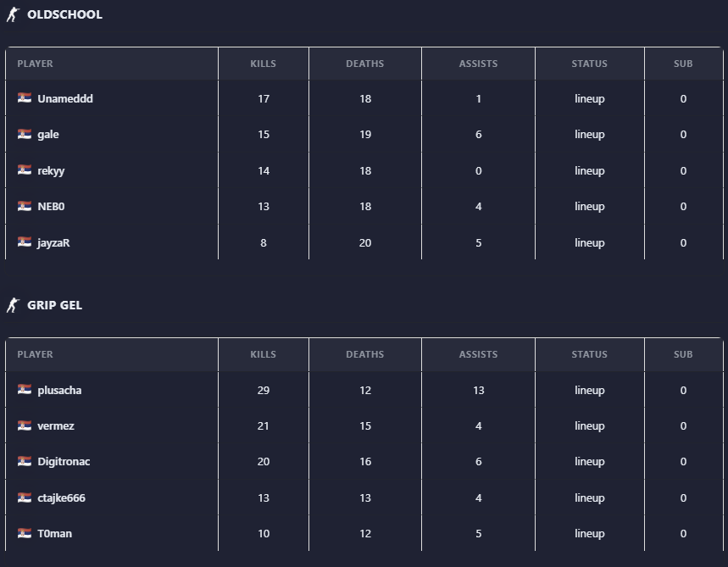The width and height of the screenshot is (728, 567).
Task: Select the flag icon next to jayzaR
Action: pyautogui.click(x=25, y=242)
